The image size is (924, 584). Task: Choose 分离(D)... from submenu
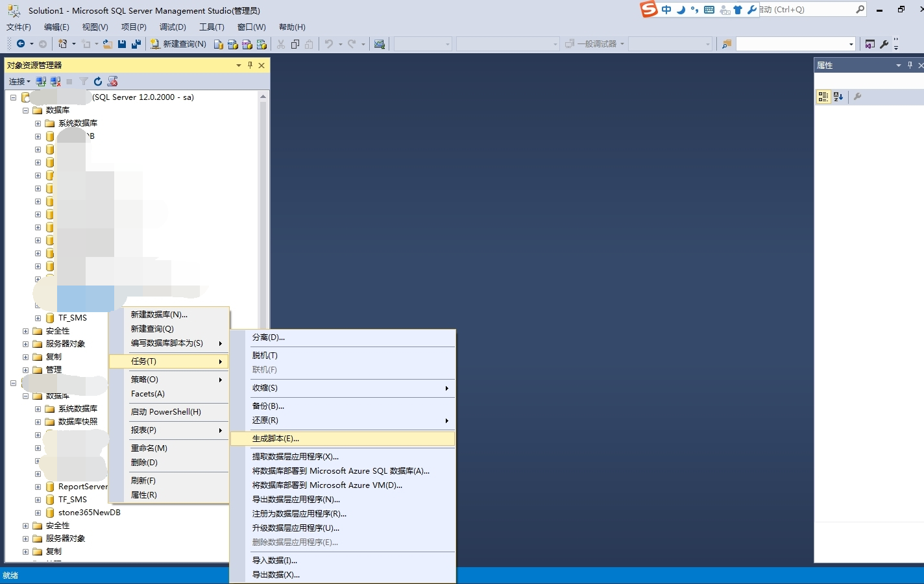343,337
